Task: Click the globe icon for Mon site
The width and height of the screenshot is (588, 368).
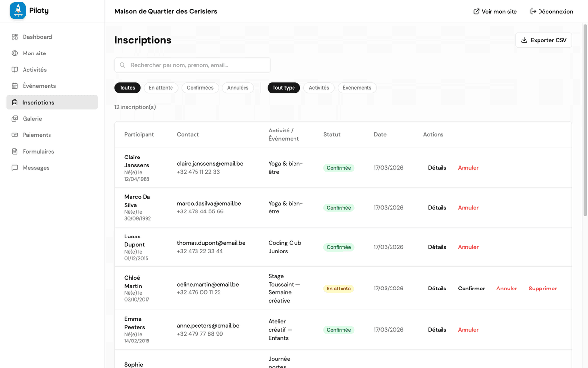Action: tap(15, 53)
